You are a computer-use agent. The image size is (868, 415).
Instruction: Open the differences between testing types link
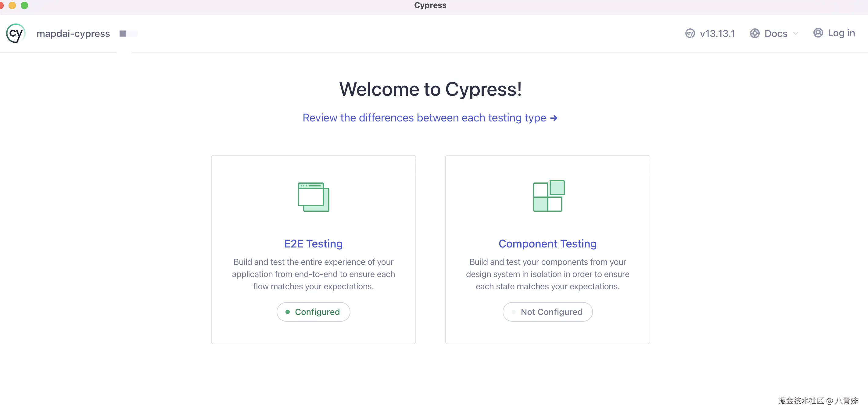click(424, 118)
